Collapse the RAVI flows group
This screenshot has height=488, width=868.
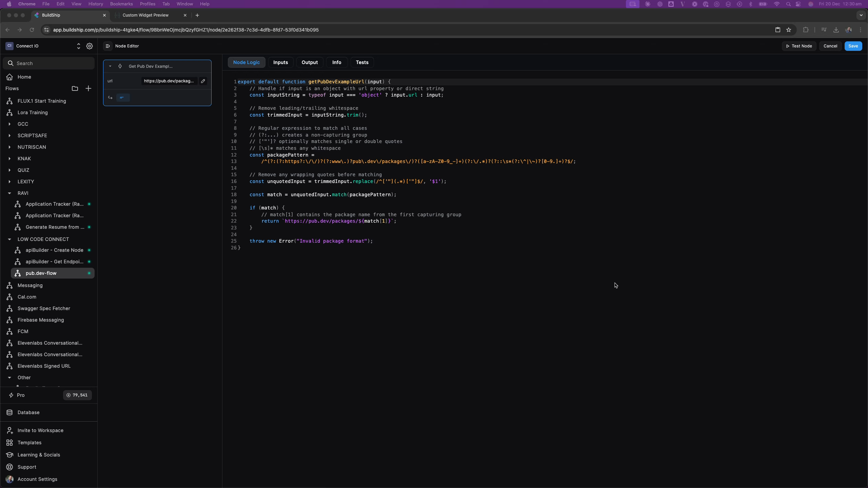tap(9, 193)
